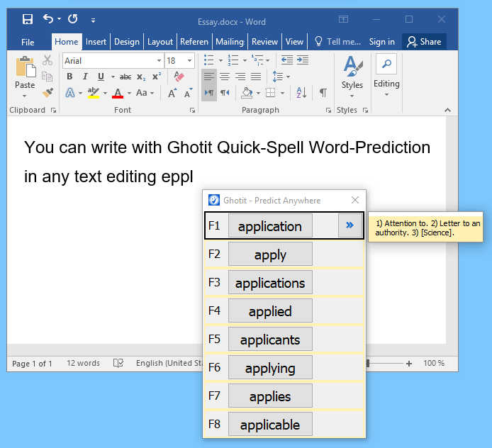Grow the font size
This screenshot has height=448, width=492.
pyautogui.click(x=172, y=93)
